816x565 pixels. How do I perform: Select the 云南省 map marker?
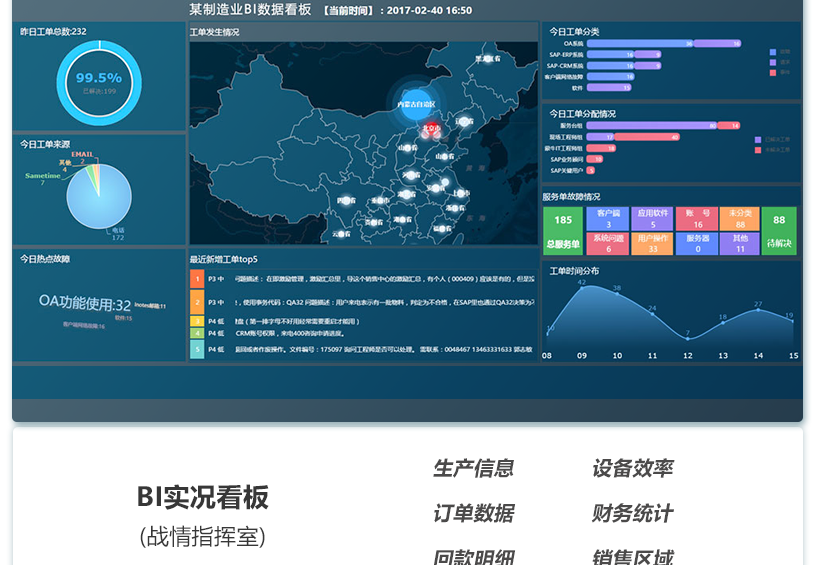click(x=342, y=234)
